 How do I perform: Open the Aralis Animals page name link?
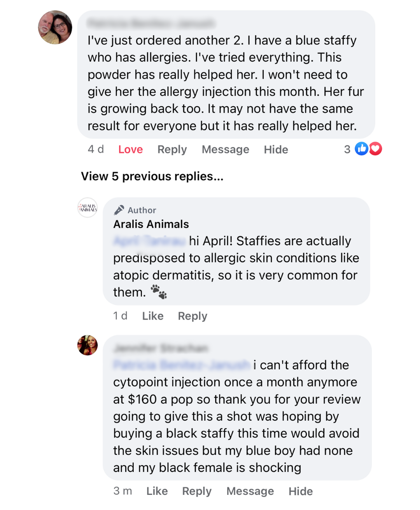pyautogui.click(x=151, y=224)
